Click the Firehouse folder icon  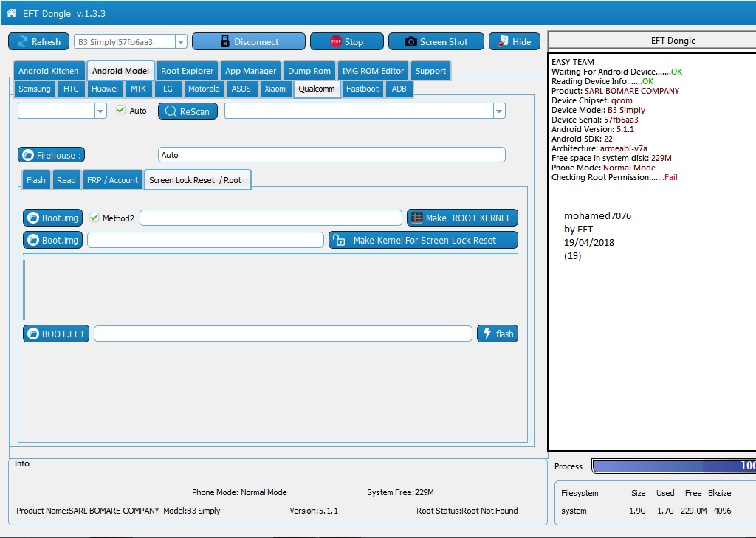pyautogui.click(x=28, y=155)
